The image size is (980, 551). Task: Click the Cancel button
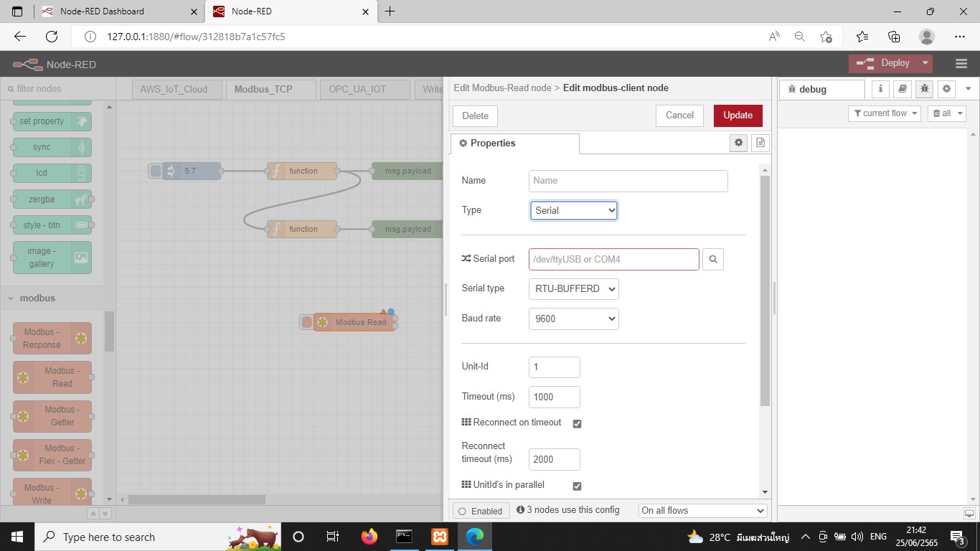679,116
